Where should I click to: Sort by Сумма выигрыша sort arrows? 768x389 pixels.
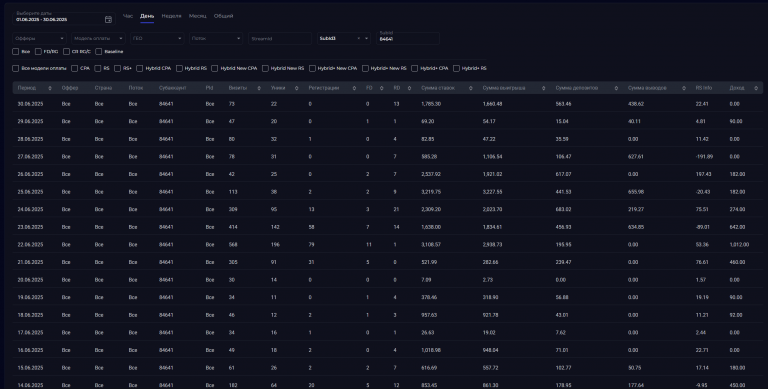[x=544, y=88]
